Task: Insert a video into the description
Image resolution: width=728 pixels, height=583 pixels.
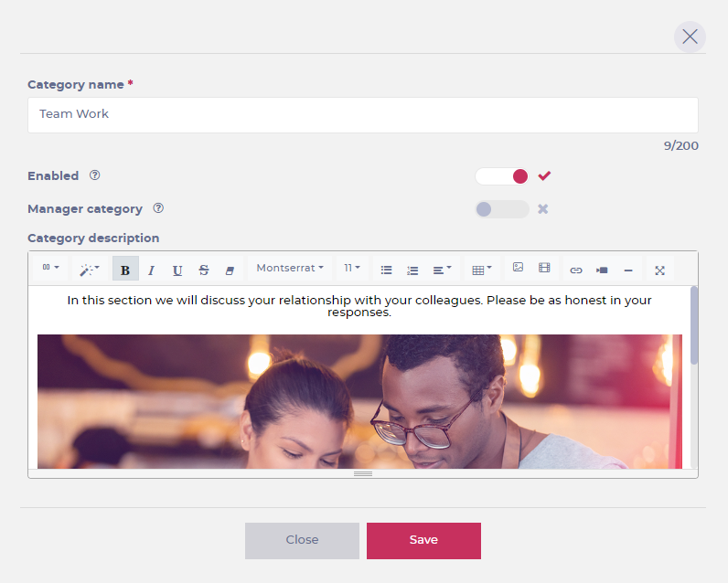Action: [x=544, y=268]
